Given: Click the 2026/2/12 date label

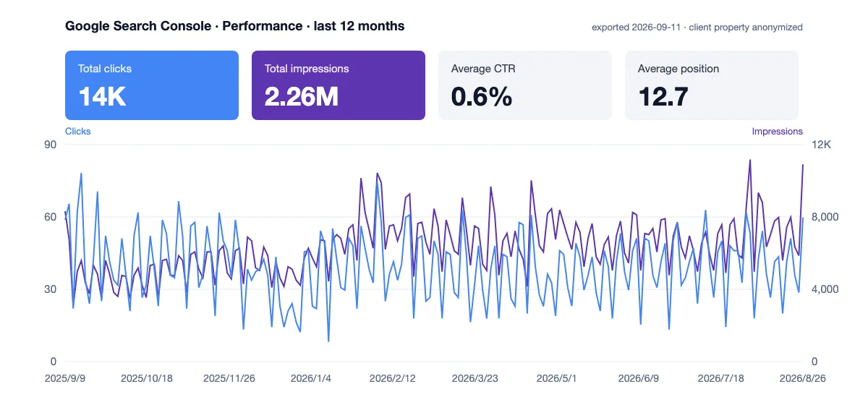Looking at the screenshot, I should 393,378.
